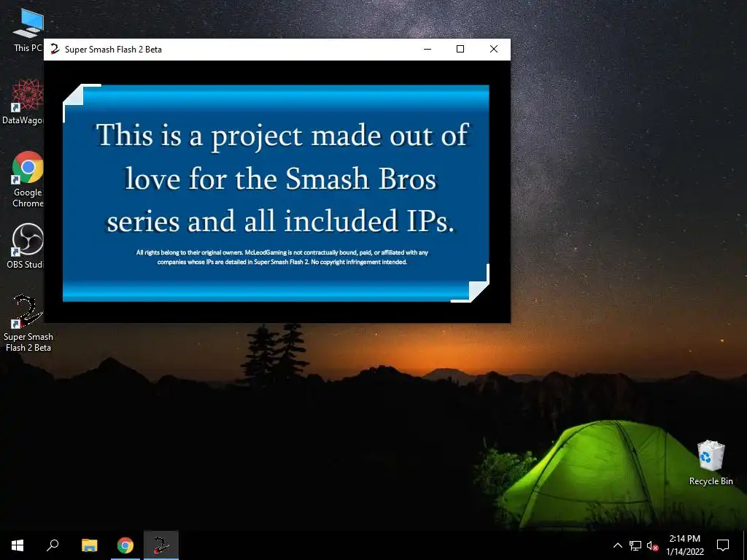Image resolution: width=747 pixels, height=560 pixels.
Task: Select the DataWagon desktop shortcut
Action: 23,101
